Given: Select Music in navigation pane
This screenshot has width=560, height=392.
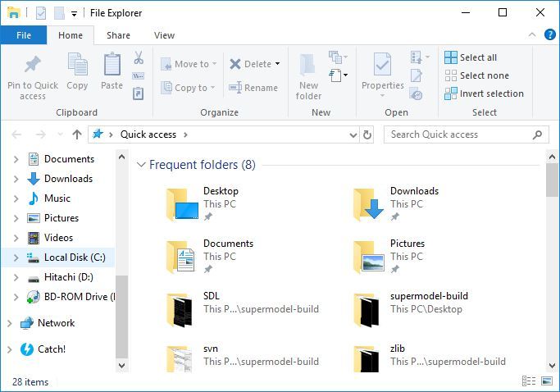Looking at the screenshot, I should 57,198.
